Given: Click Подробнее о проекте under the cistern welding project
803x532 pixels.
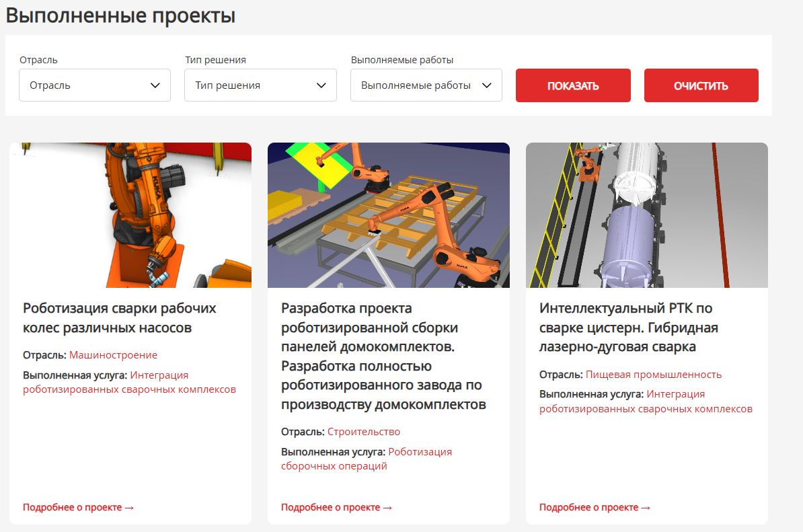Looking at the screenshot, I should tap(593, 506).
